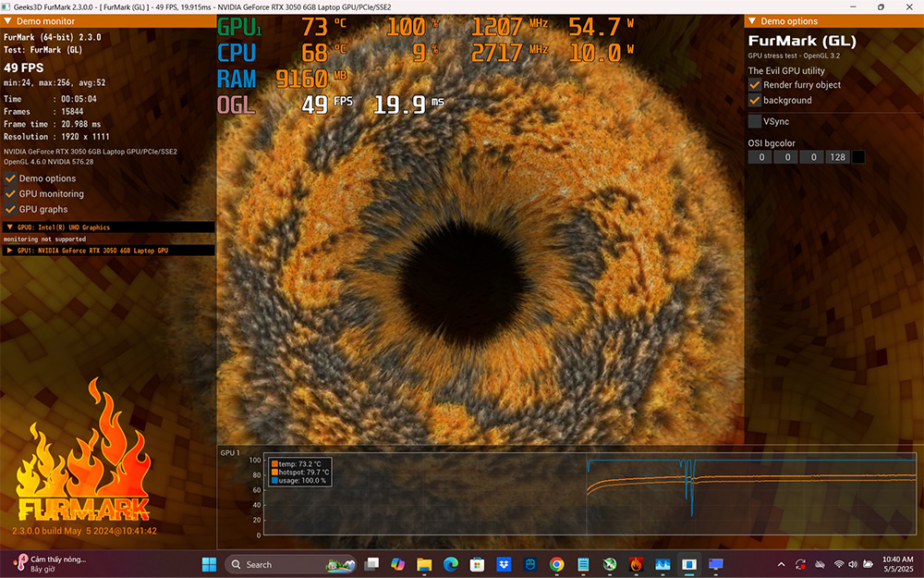Collapse the Demo monitor panel header triangle

(7, 21)
